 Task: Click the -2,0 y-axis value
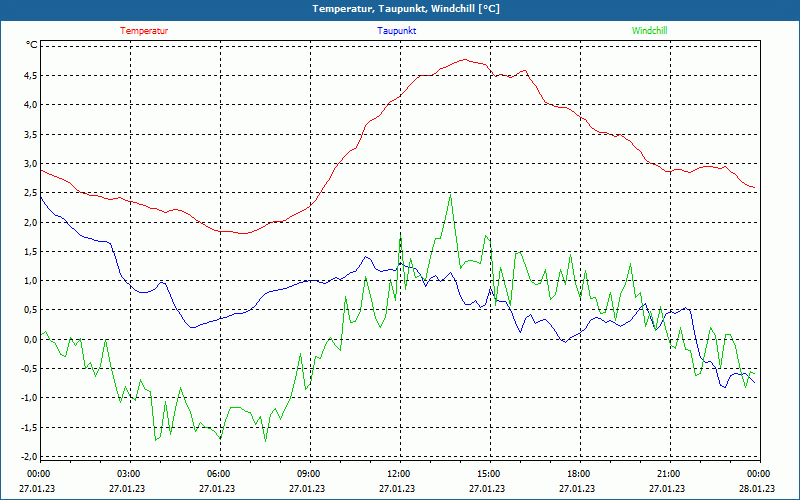[x=29, y=456]
